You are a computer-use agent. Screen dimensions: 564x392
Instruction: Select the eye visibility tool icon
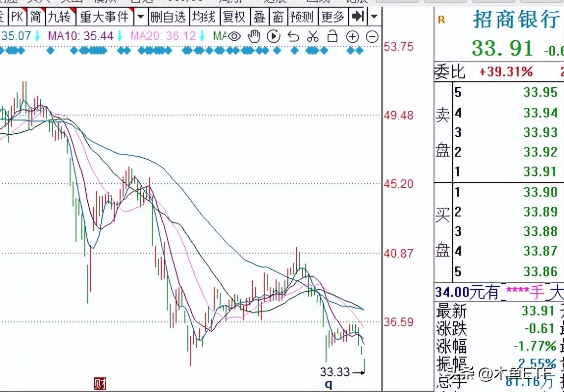(x=235, y=36)
